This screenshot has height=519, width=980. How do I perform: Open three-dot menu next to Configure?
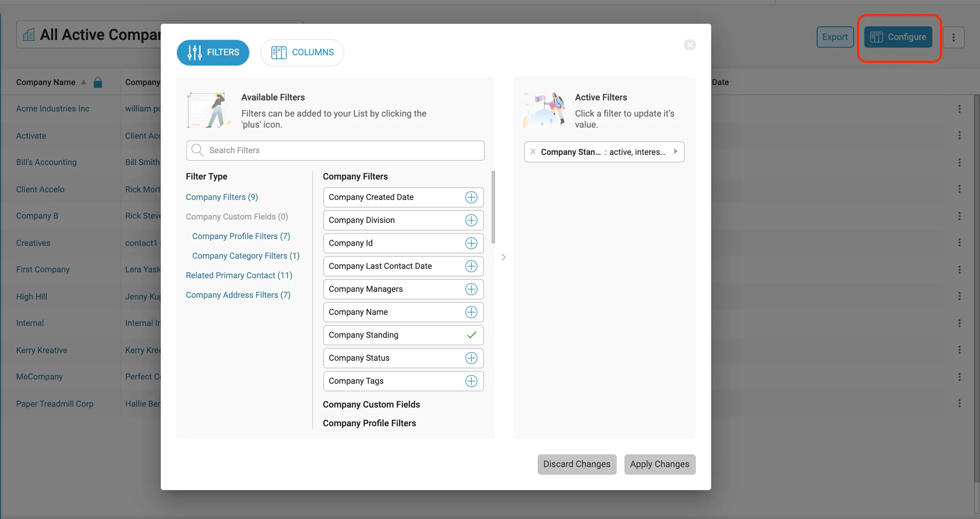coord(953,37)
